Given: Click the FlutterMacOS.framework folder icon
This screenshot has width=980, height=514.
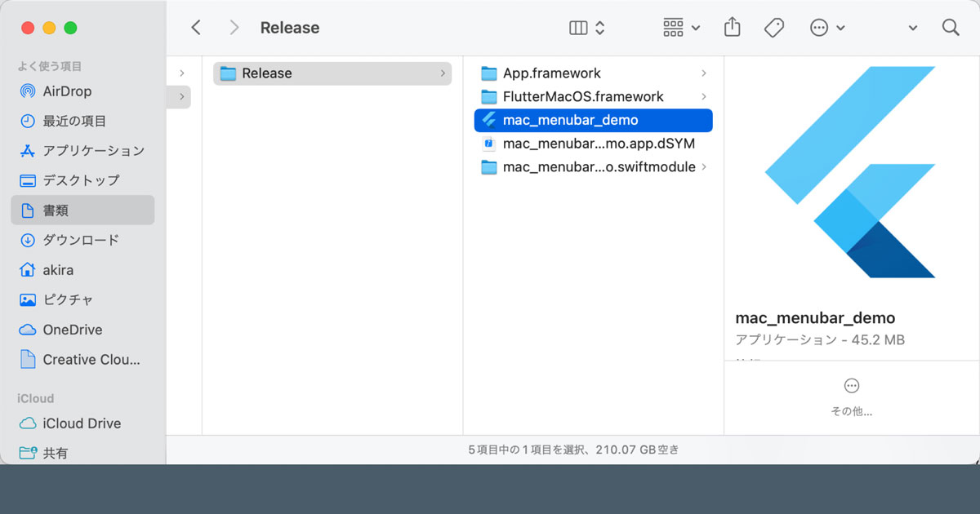Looking at the screenshot, I should (x=489, y=97).
